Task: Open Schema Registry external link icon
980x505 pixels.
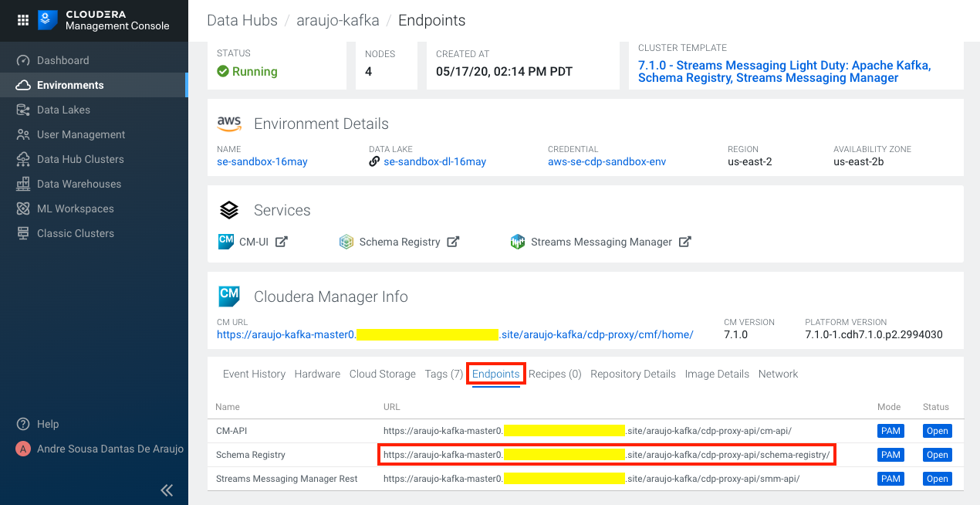Action: 454,242
